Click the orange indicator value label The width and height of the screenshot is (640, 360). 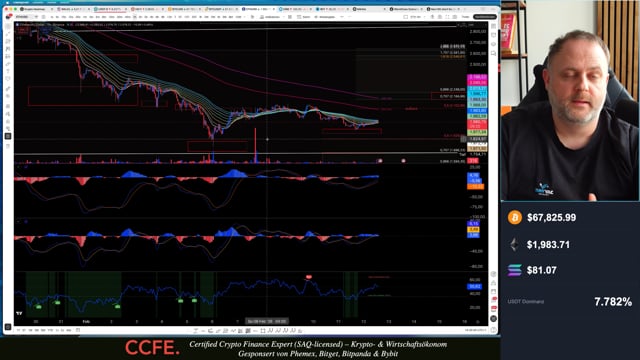[x=476, y=186]
